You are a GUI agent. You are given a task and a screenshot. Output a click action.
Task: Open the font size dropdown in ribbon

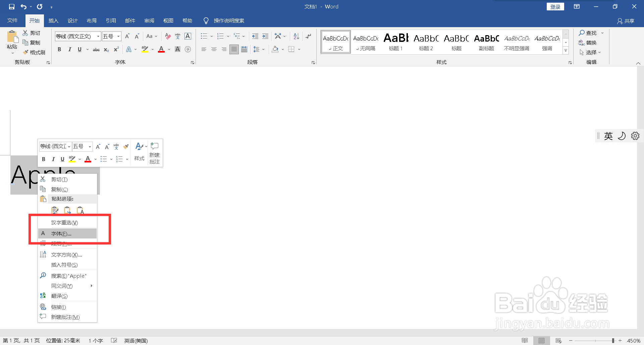point(118,36)
